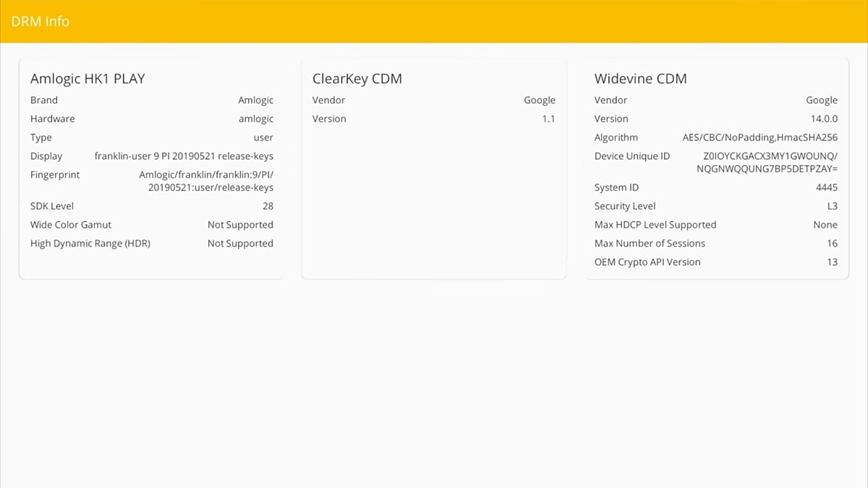Image resolution: width=868 pixels, height=488 pixels.
Task: Click the HDR 'Not Supported' value
Action: [x=240, y=244]
